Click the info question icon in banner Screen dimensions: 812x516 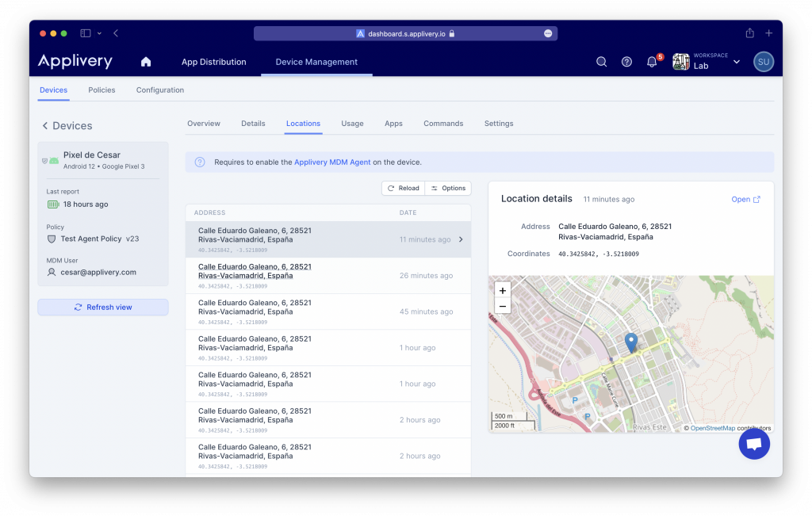coord(200,162)
